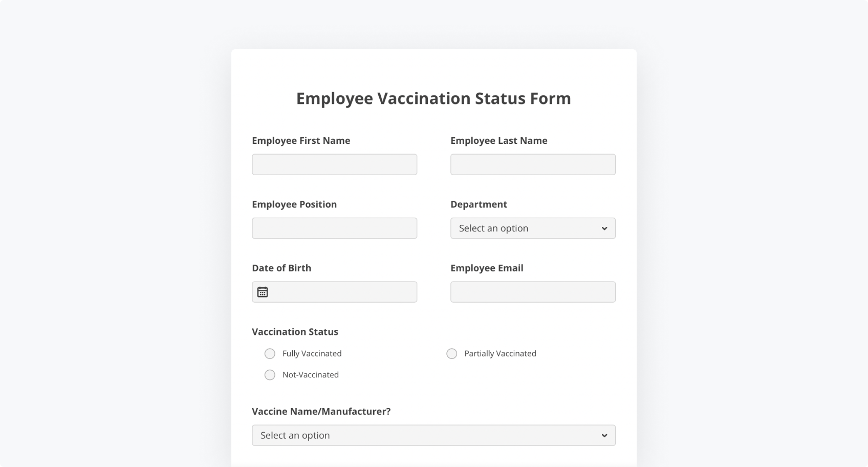Open the Department select box
Viewport: 868px width, 467px height.
tap(522, 228)
